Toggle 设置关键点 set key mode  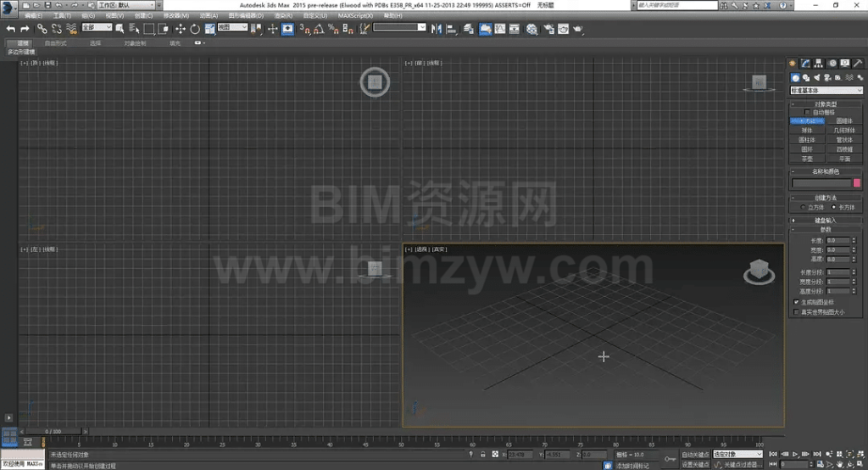pos(695,464)
